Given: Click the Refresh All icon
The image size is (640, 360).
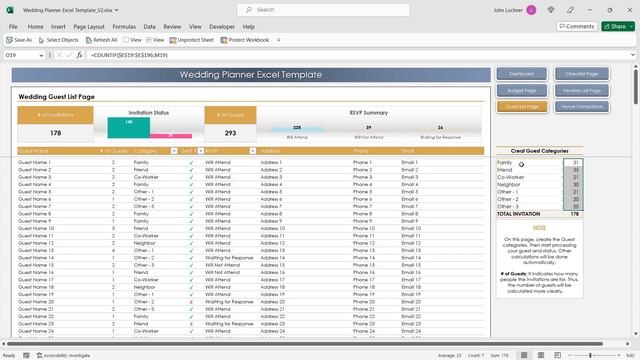Looking at the screenshot, I should point(89,40).
